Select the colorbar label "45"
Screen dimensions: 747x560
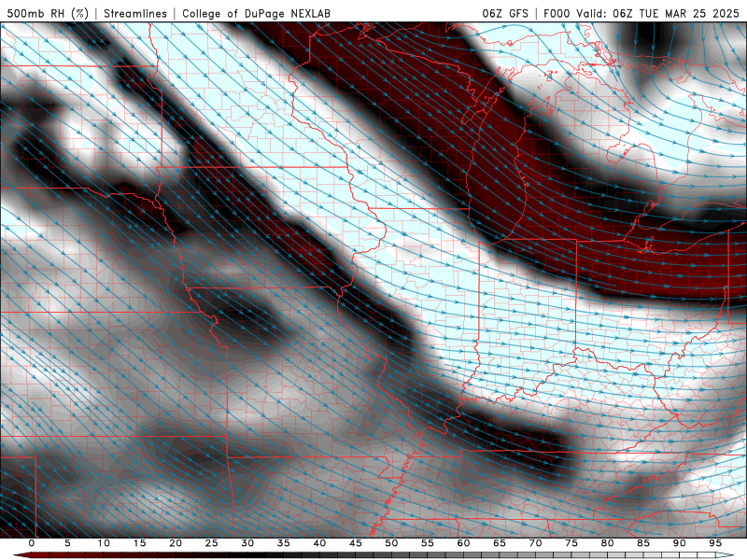[356, 543]
